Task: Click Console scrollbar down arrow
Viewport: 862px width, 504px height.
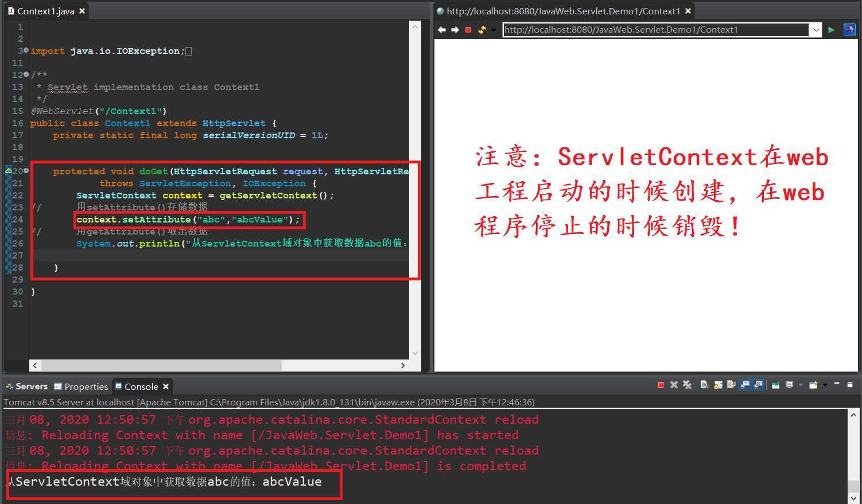Action: point(853,499)
